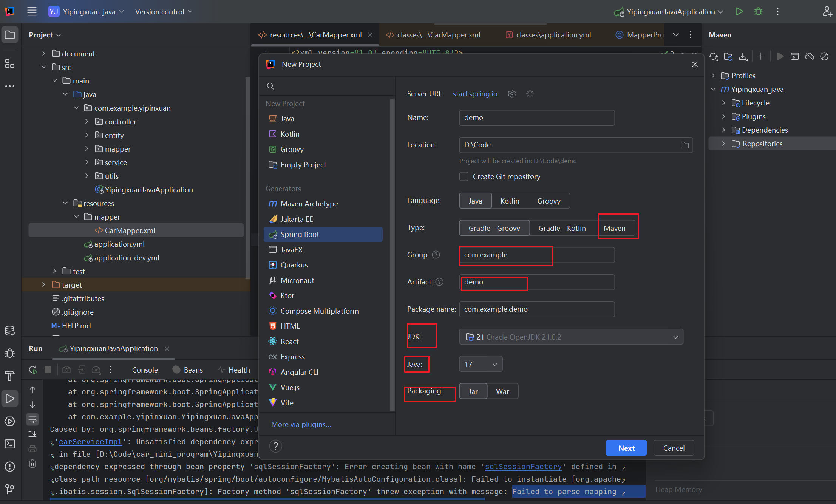The height and width of the screenshot is (504, 836).
Task: Expand the target folder in project tree
Action: (x=44, y=285)
